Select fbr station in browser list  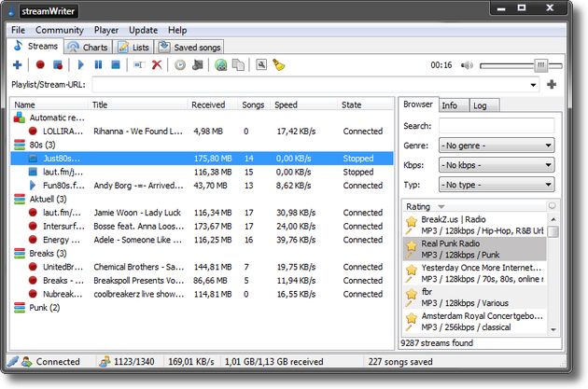tap(475, 298)
